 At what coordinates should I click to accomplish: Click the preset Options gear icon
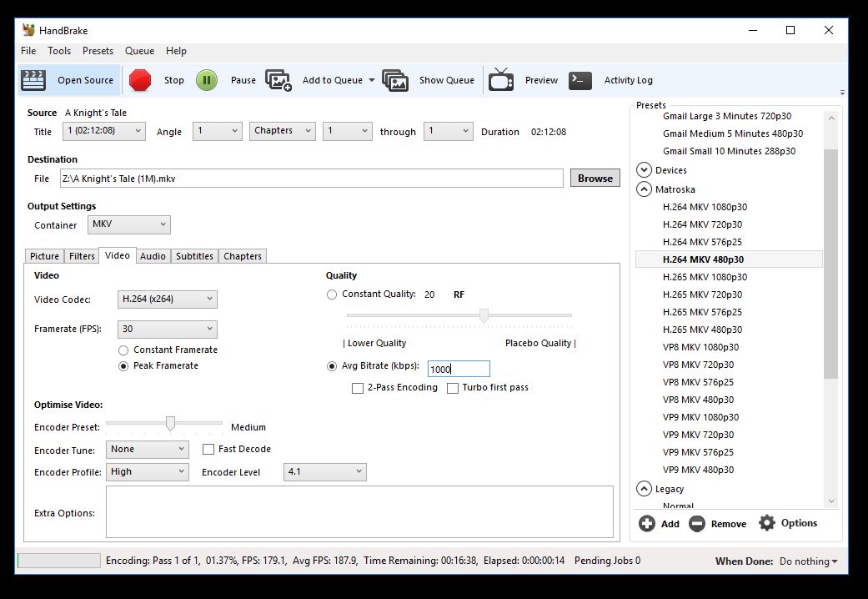tap(767, 523)
